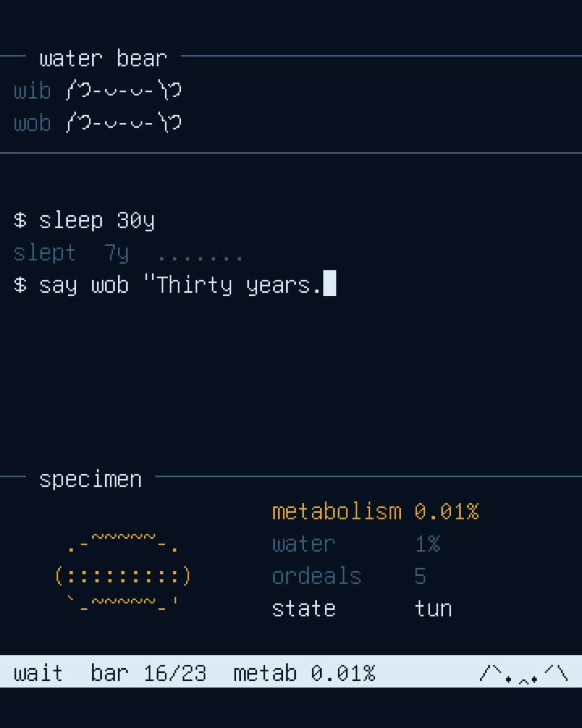Select the 'wib' label
582x728 pixels.
pyautogui.click(x=32, y=91)
